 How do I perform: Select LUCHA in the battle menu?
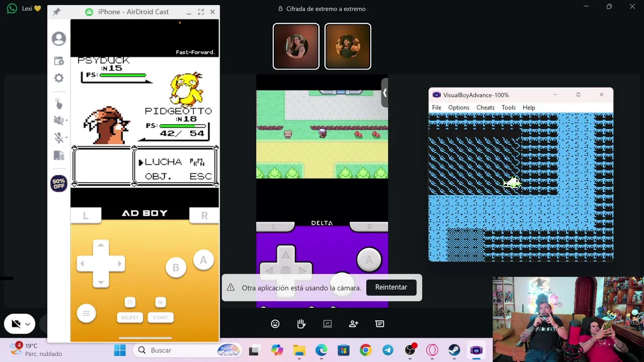click(x=163, y=162)
